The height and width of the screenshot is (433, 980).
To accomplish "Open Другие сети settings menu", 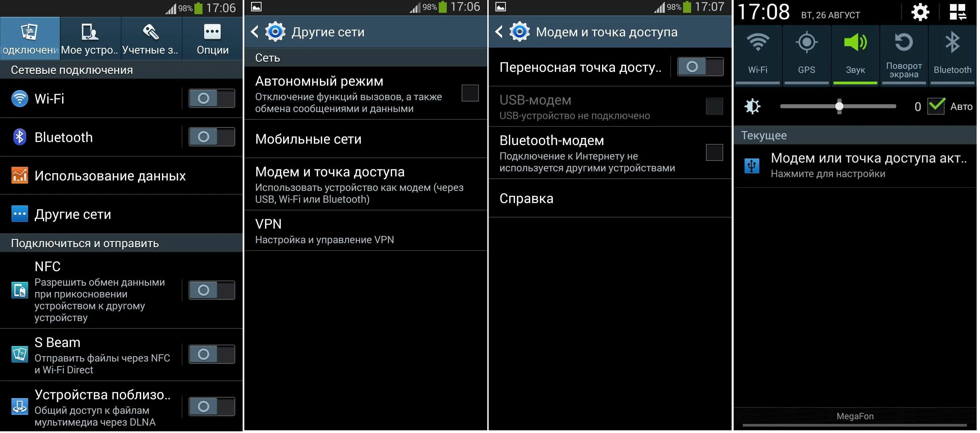I will pos(73,212).
